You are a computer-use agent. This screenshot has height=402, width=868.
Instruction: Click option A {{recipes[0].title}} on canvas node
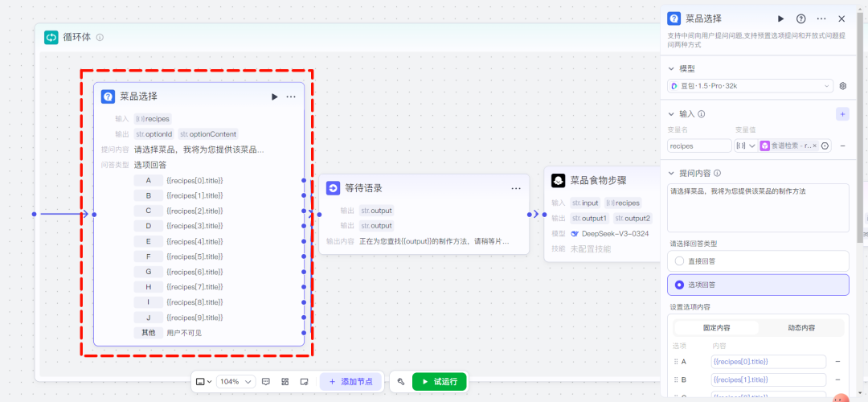coord(194,181)
